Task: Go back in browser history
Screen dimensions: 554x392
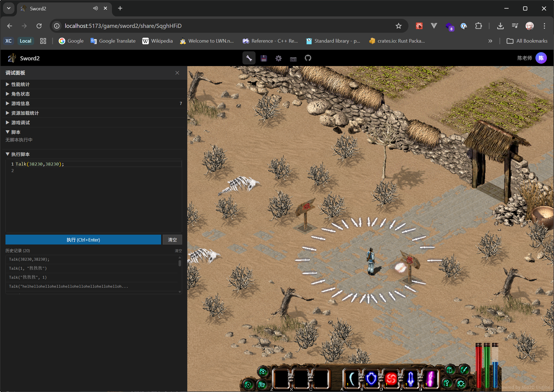Action: point(10,26)
